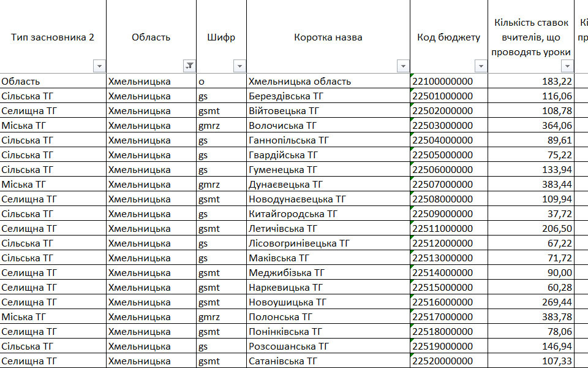Viewport: 588px width, 368px height.
Task: Select the Коротка назва header cell
Action: 328,37
